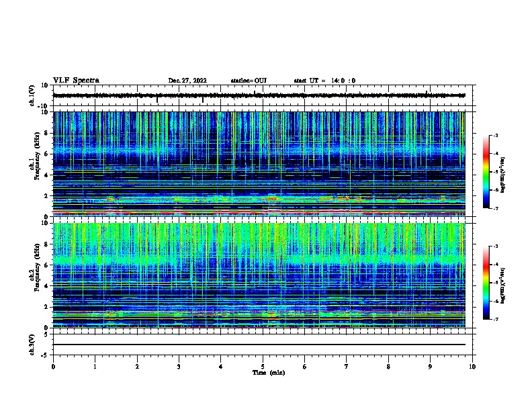
Task: Click inside the ch.2 spectrogram panel
Action: [259, 275]
